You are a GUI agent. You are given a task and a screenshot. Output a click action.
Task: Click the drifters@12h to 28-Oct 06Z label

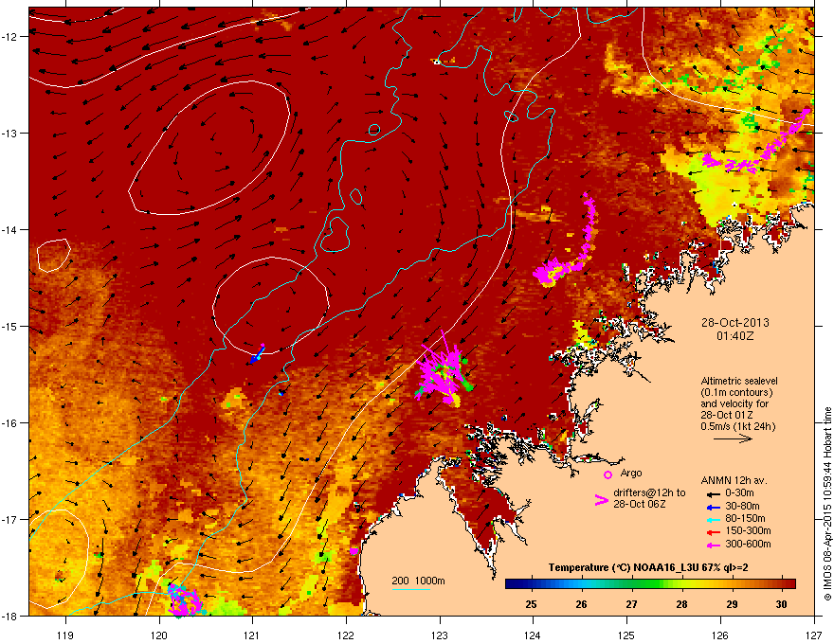(649, 498)
